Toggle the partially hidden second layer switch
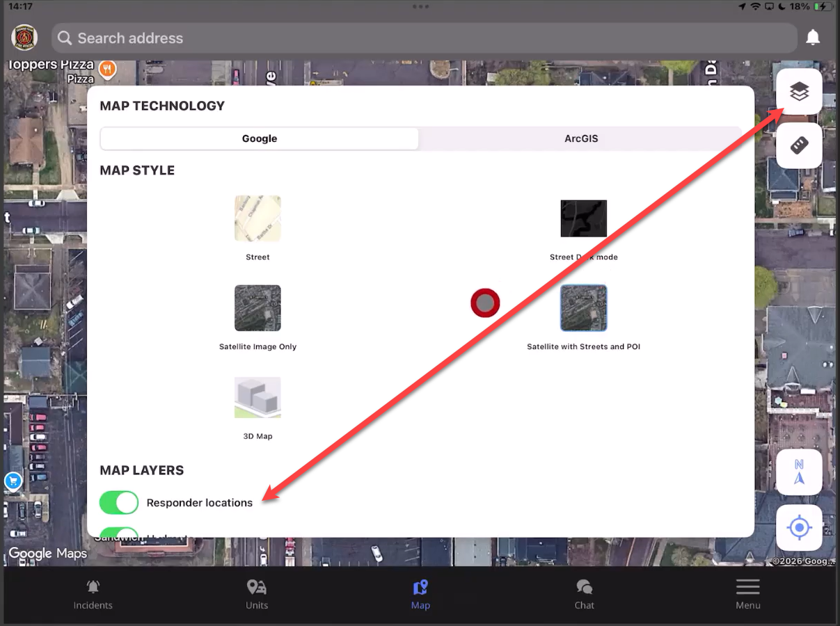This screenshot has width=840, height=626. click(x=119, y=532)
